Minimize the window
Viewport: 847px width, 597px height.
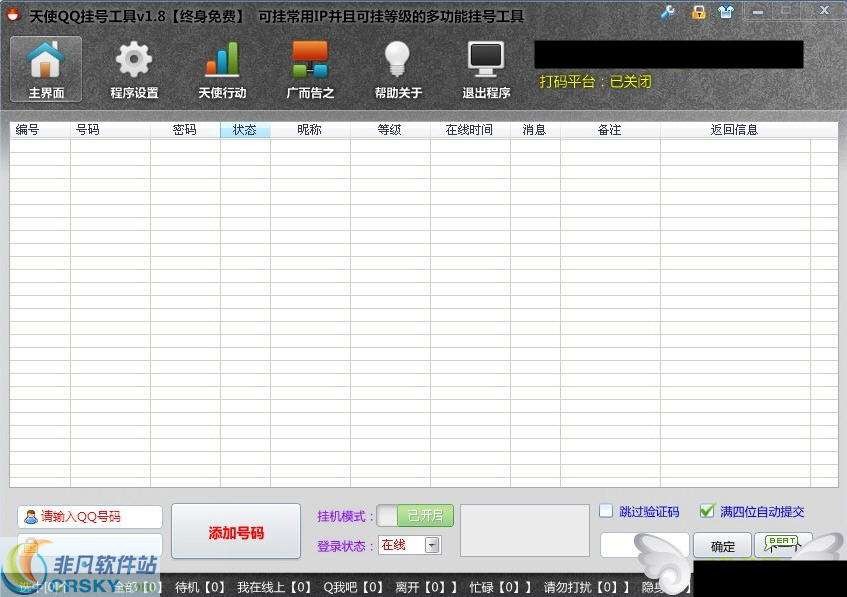[758, 11]
